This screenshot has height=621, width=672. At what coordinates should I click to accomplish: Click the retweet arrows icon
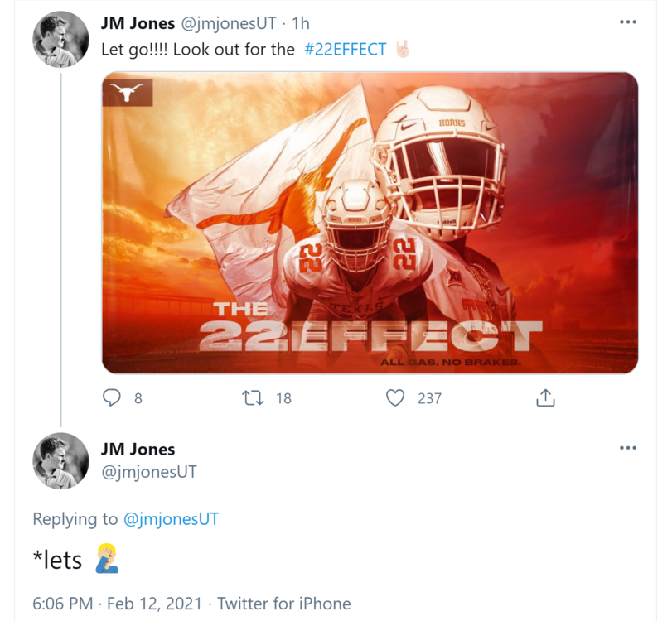click(251, 398)
